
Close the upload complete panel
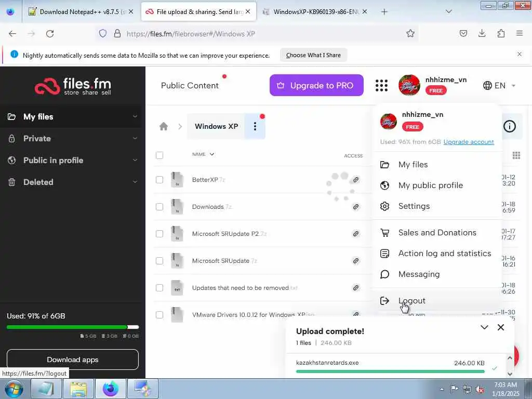[501, 327]
